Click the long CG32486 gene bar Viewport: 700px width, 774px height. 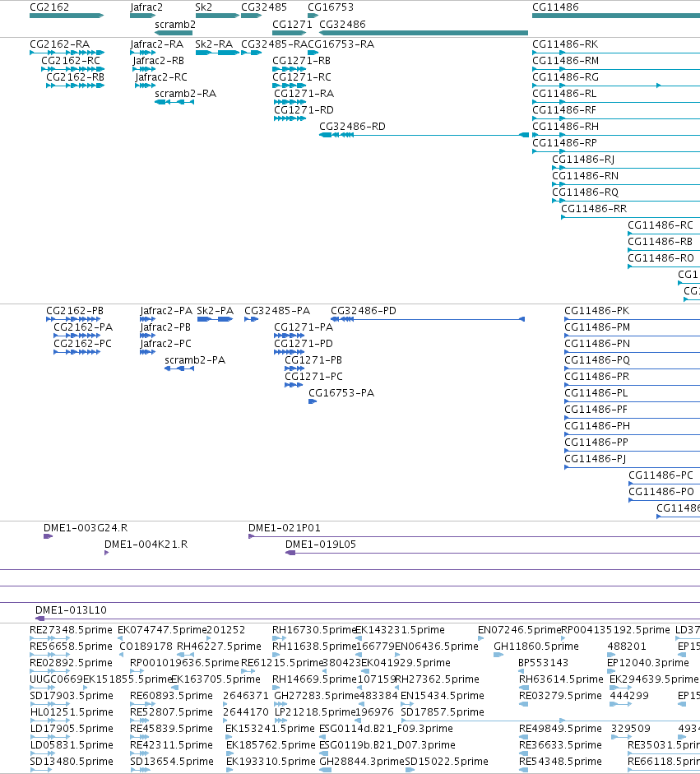pos(424,33)
